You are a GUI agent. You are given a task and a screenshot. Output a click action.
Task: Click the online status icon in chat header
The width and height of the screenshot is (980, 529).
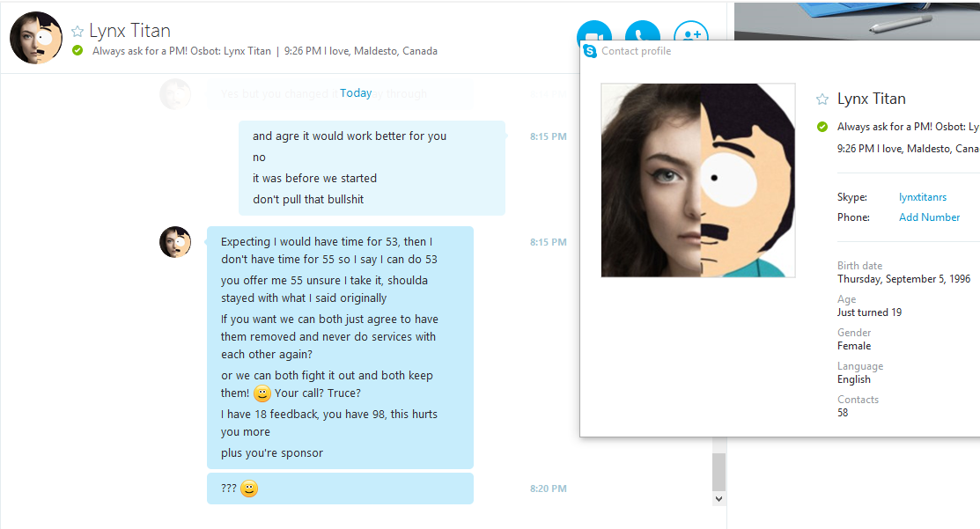[77, 50]
